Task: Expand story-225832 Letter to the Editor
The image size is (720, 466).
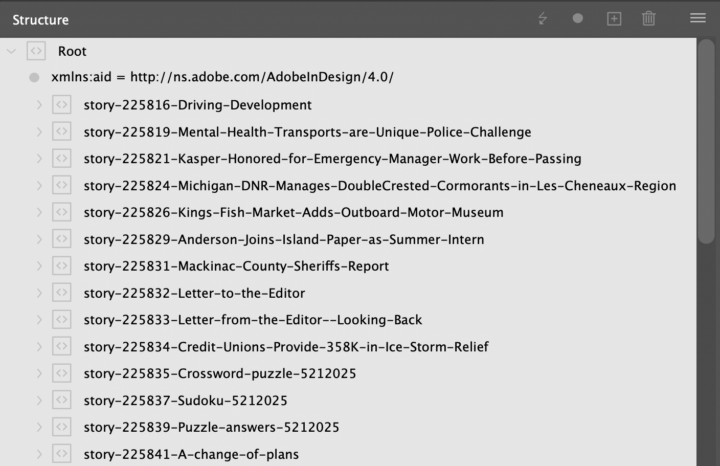Action: [x=39, y=293]
